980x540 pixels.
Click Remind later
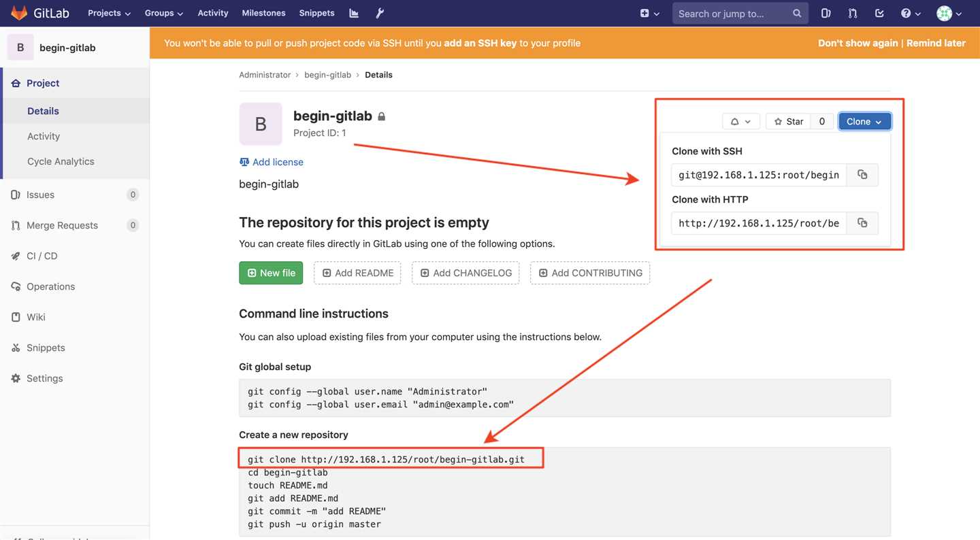click(936, 43)
